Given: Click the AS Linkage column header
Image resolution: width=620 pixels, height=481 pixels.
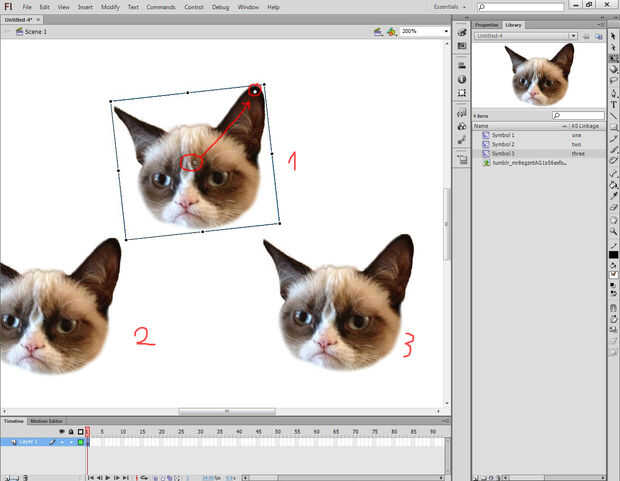Looking at the screenshot, I should 585,126.
